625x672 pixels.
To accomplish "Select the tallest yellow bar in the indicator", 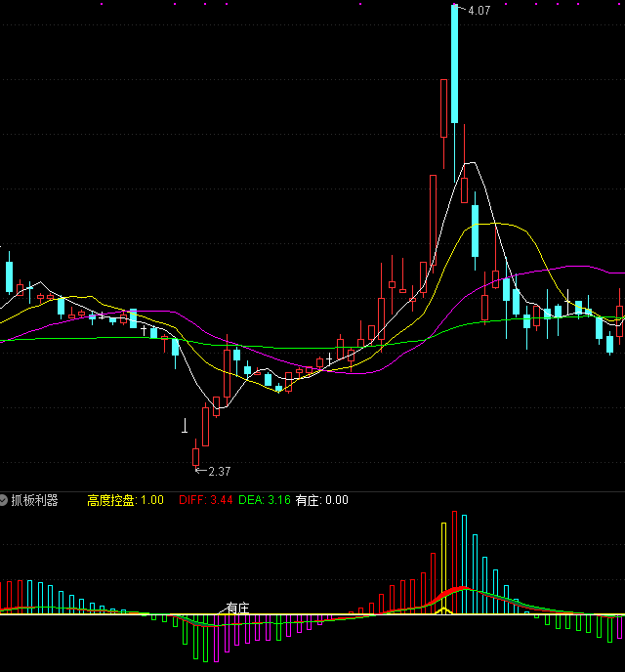I will 443,568.
